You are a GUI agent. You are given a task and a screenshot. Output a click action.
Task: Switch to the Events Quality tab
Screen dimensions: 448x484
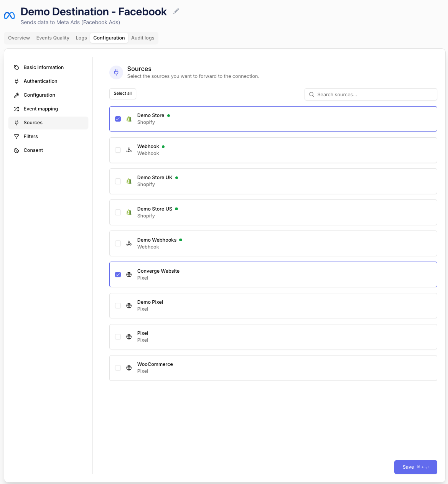[53, 38]
